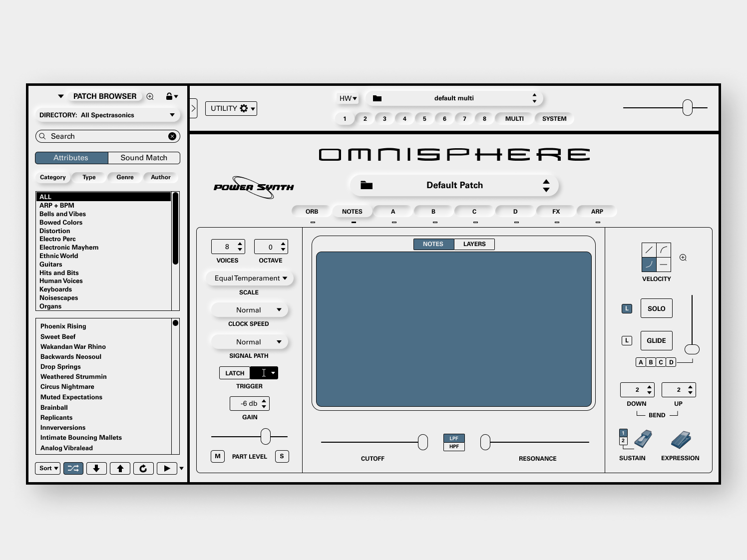Toggle the GLIDE button
This screenshot has width=747, height=560.
(656, 340)
